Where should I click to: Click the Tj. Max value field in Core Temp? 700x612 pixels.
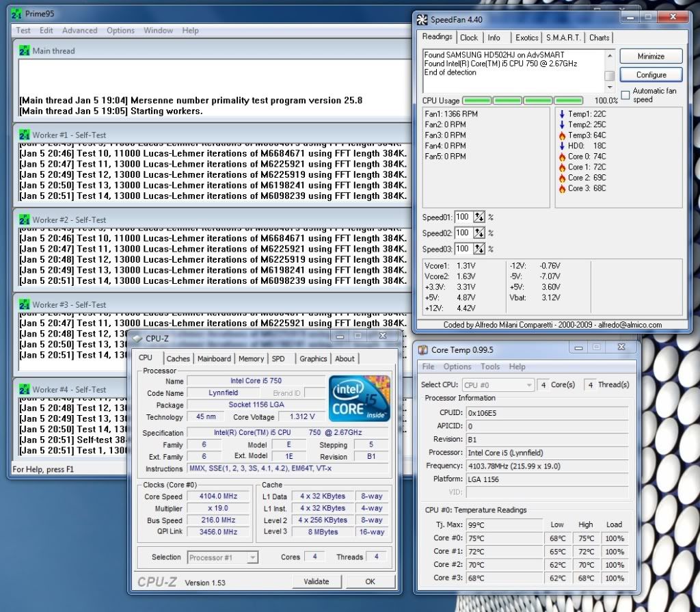(x=504, y=525)
